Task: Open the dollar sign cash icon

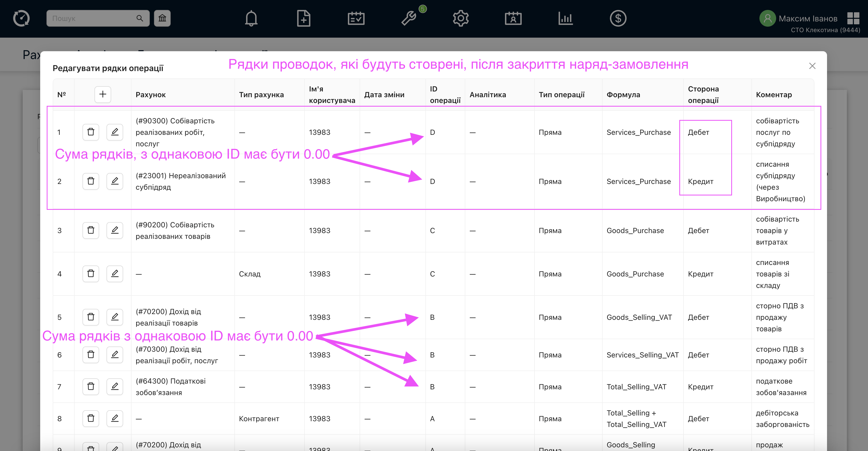Action: (x=618, y=18)
